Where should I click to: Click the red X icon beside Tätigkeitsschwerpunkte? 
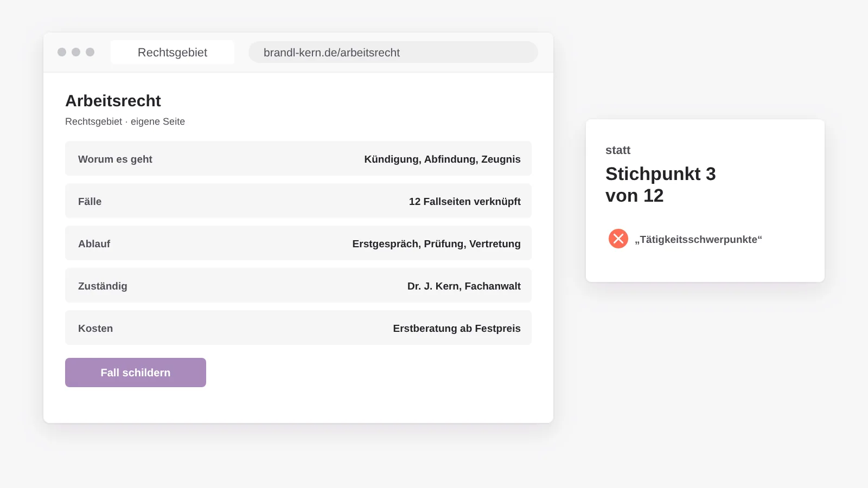click(618, 239)
